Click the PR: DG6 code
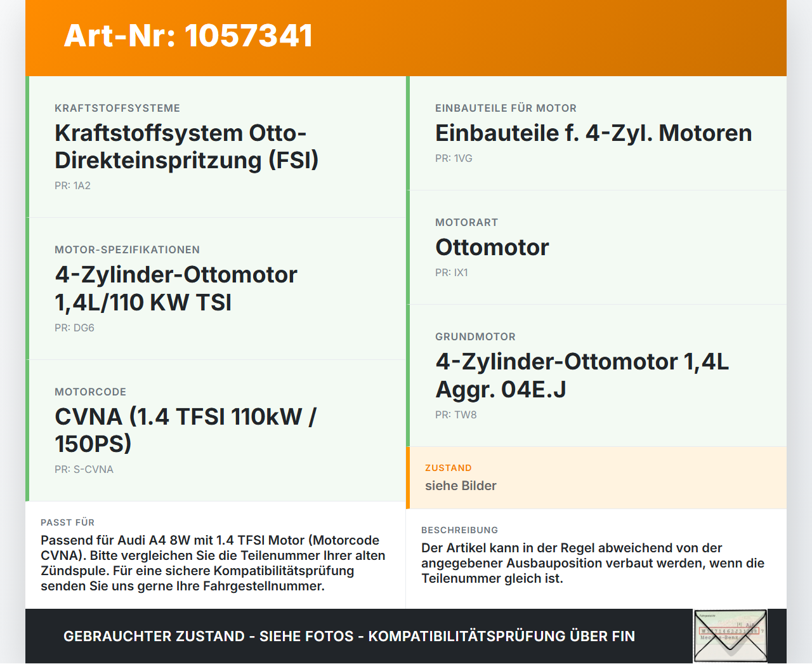812x664 pixels. (x=74, y=328)
